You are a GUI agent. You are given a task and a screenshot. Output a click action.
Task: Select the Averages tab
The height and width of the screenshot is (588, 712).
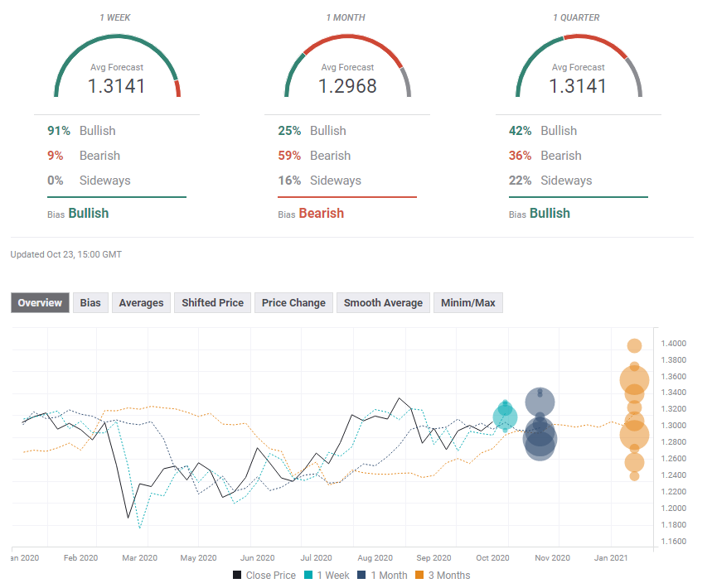141,302
